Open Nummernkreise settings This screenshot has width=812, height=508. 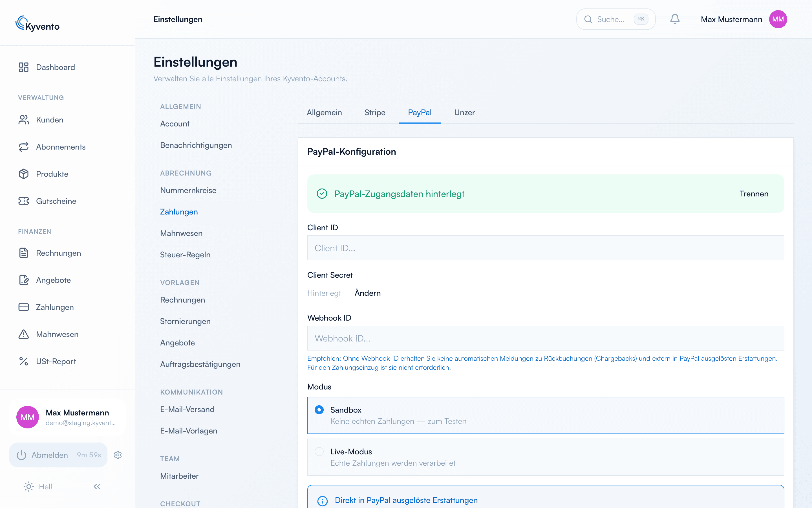point(188,190)
